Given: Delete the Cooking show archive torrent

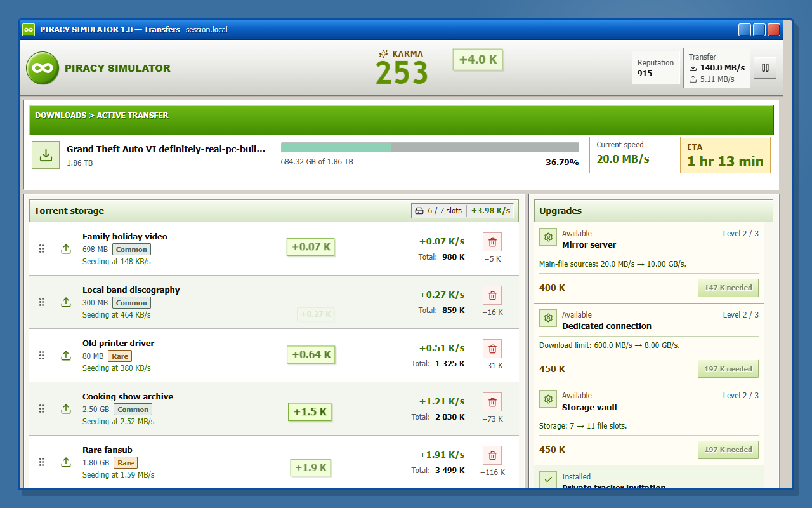Looking at the screenshot, I should [x=492, y=402].
